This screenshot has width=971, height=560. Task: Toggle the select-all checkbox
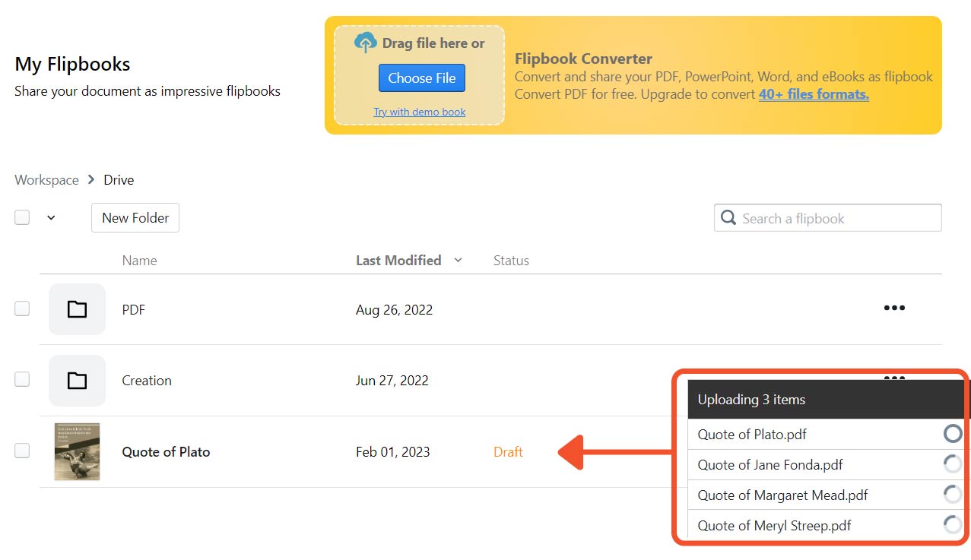tap(22, 217)
